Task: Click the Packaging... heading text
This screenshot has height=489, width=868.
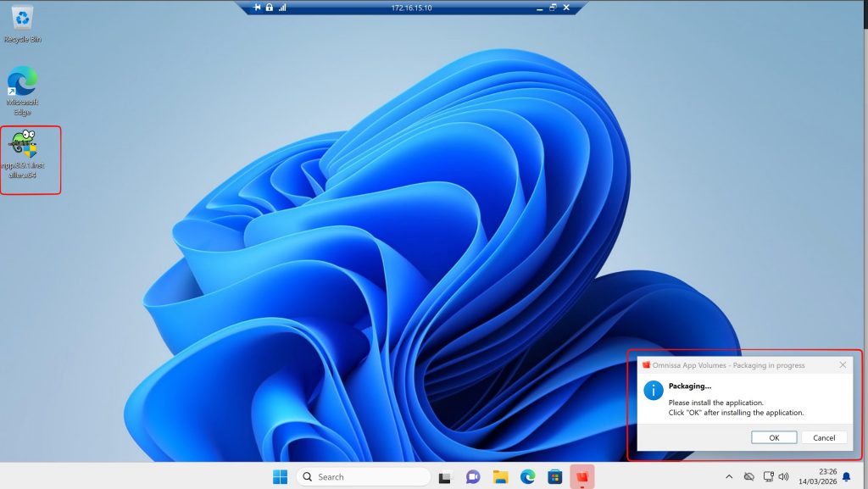Action: click(x=690, y=386)
